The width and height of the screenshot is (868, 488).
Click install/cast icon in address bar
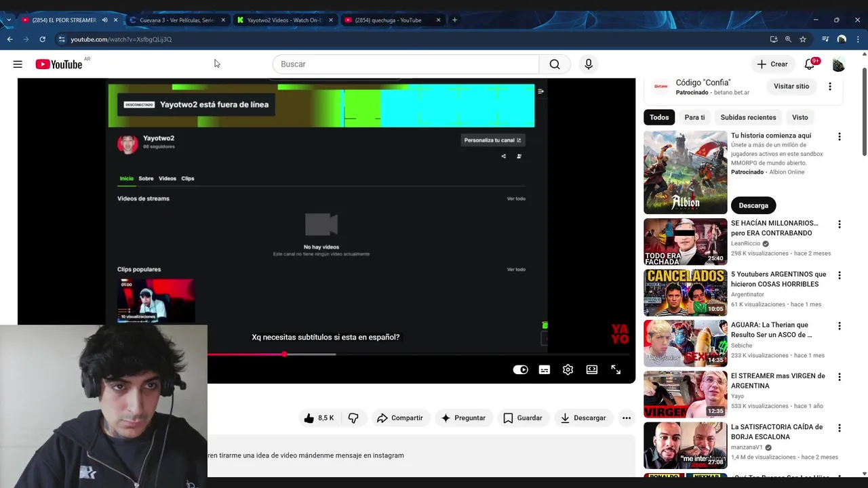774,39
